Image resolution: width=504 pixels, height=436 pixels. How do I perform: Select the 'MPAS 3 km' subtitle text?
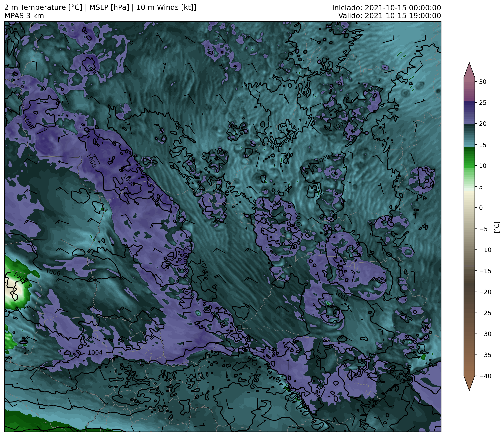(x=24, y=16)
